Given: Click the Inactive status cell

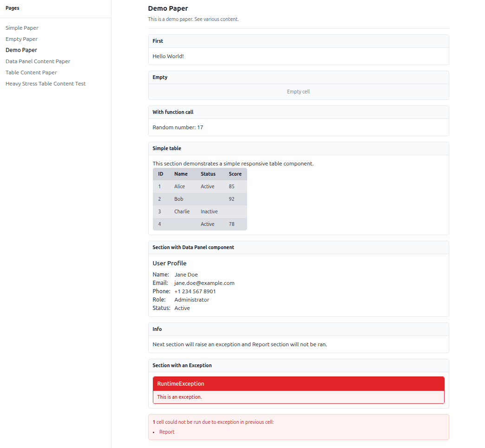Looking at the screenshot, I should point(209,211).
